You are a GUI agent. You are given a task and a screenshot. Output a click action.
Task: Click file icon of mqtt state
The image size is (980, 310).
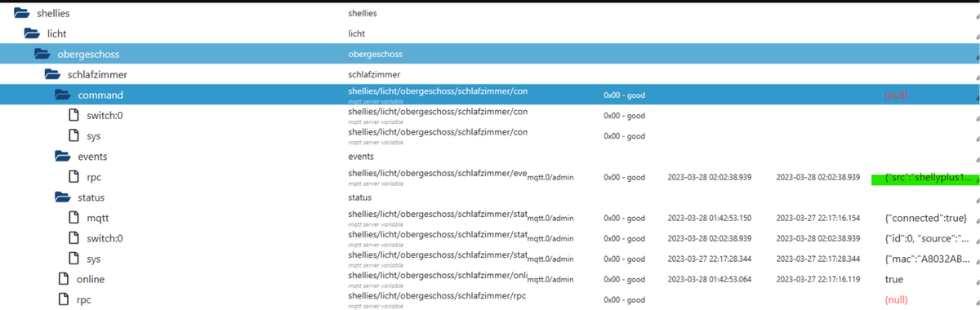click(x=73, y=218)
